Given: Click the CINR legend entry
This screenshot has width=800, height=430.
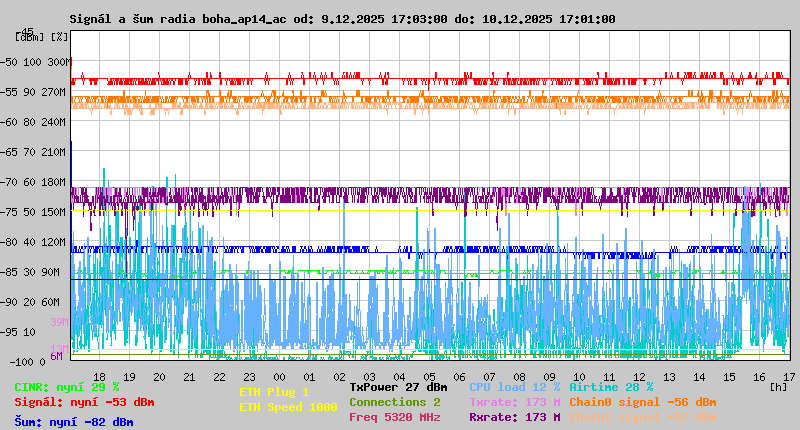Looking at the screenshot, I should 67,387.
